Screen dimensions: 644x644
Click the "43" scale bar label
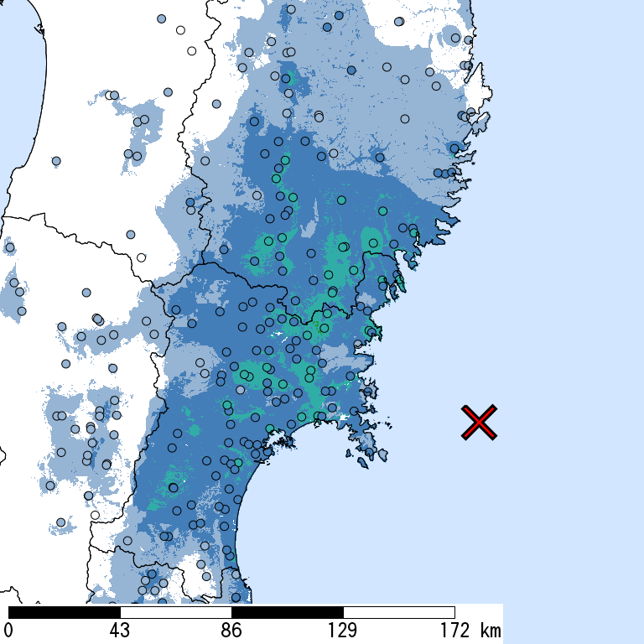coord(120,631)
